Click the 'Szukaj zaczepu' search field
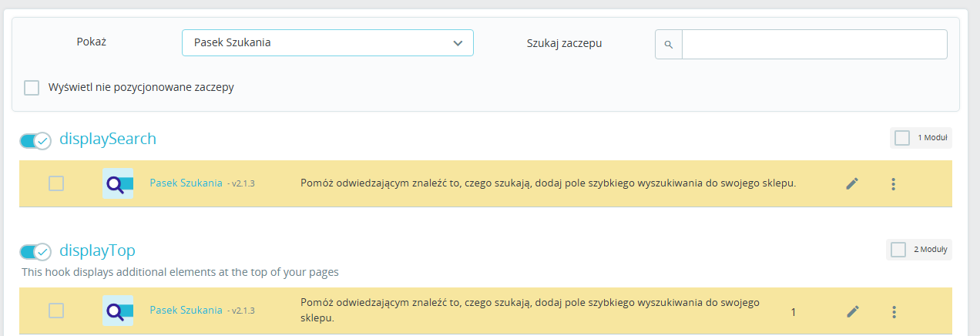 pyautogui.click(x=814, y=45)
